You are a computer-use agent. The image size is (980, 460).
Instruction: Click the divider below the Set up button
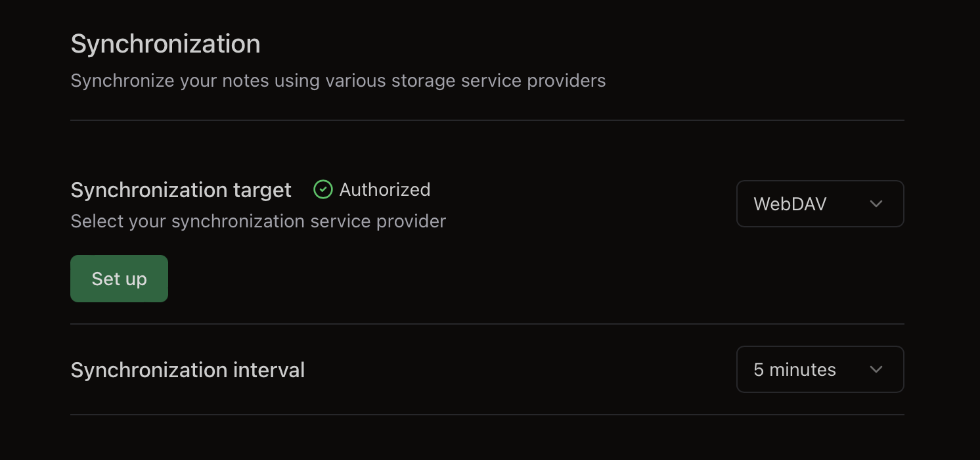point(487,324)
